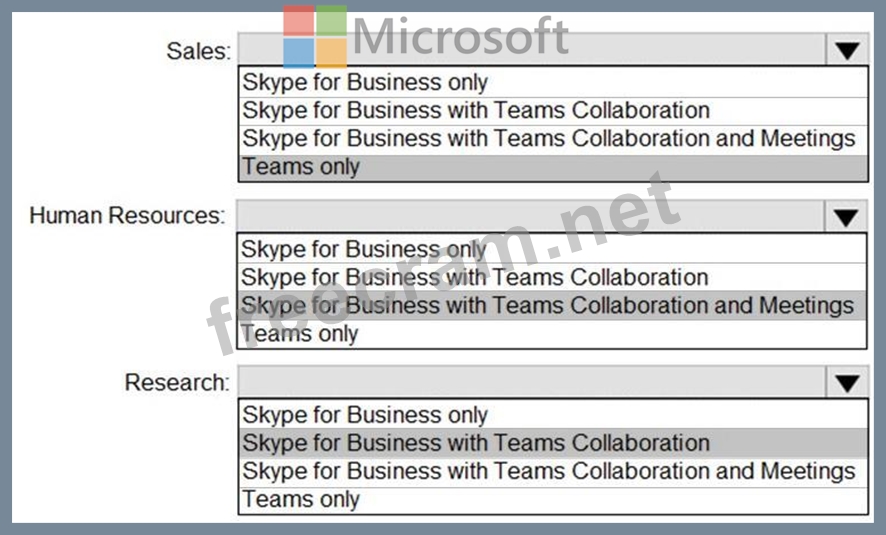Click the empty Human Resources combo box field
This screenshot has height=535, width=886.
click(x=530, y=217)
